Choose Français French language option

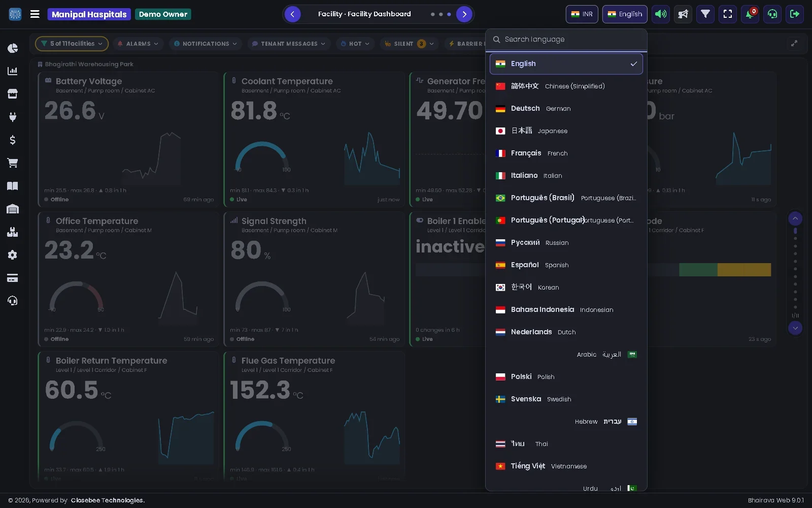pyautogui.click(x=566, y=153)
